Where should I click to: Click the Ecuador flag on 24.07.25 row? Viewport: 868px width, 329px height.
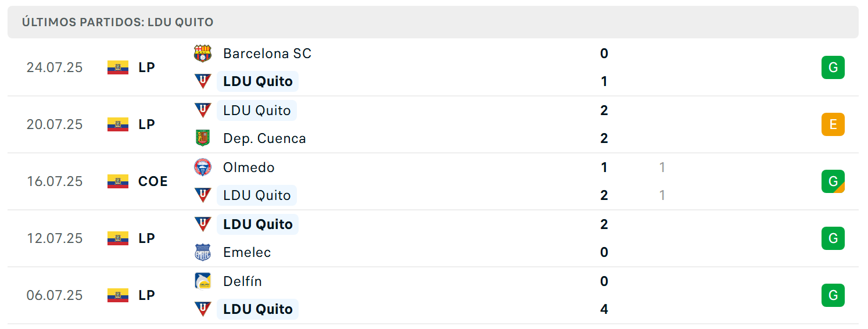pyautogui.click(x=118, y=67)
